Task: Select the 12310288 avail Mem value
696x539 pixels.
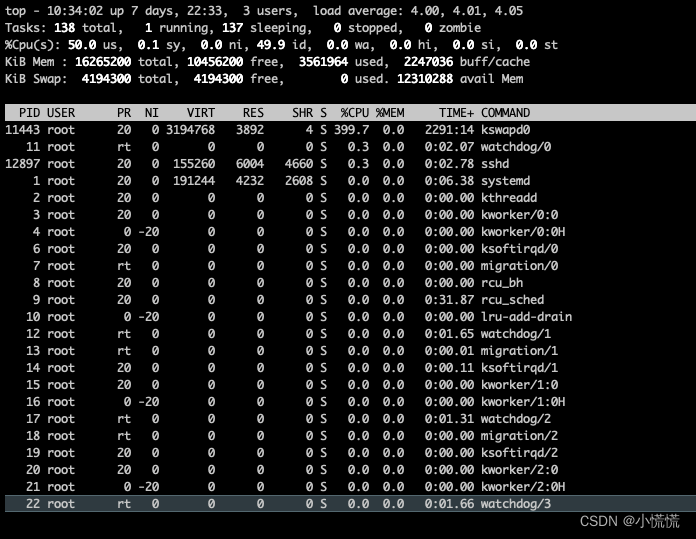Action: pos(425,79)
